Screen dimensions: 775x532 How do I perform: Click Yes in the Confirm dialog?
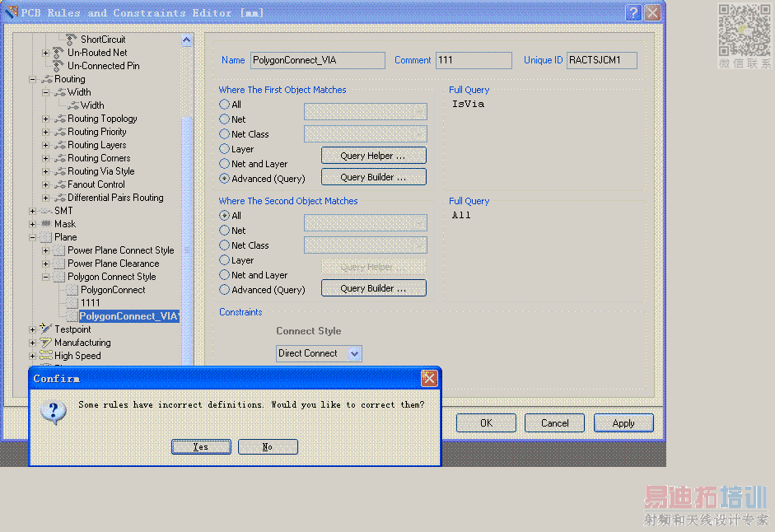point(201,446)
